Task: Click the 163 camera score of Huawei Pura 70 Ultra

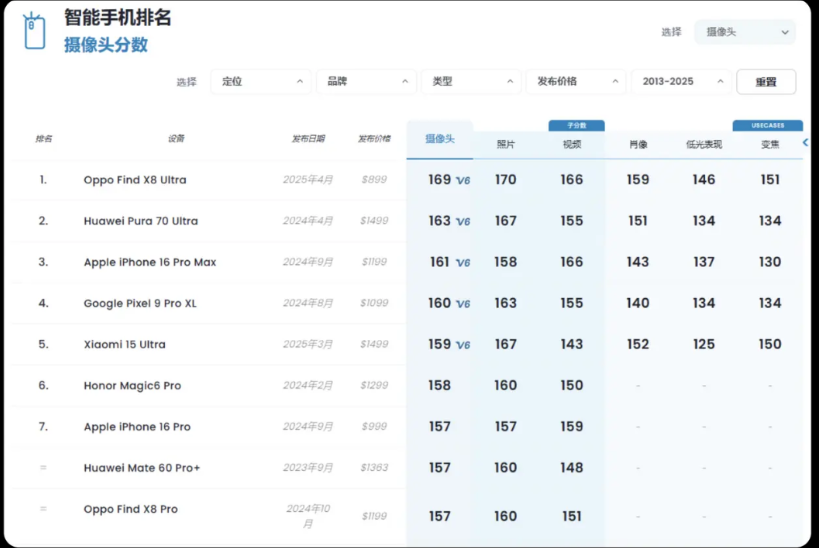Action: [439, 221]
